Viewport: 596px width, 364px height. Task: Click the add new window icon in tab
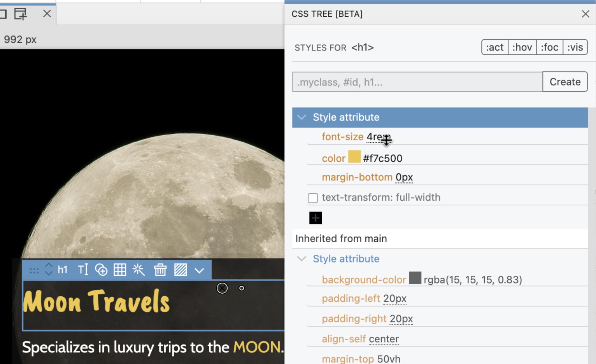click(21, 14)
